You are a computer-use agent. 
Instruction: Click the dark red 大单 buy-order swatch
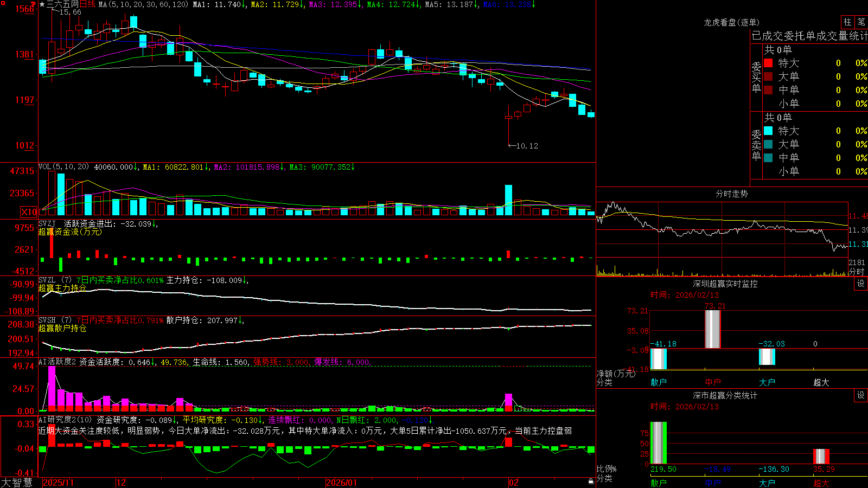pos(768,76)
